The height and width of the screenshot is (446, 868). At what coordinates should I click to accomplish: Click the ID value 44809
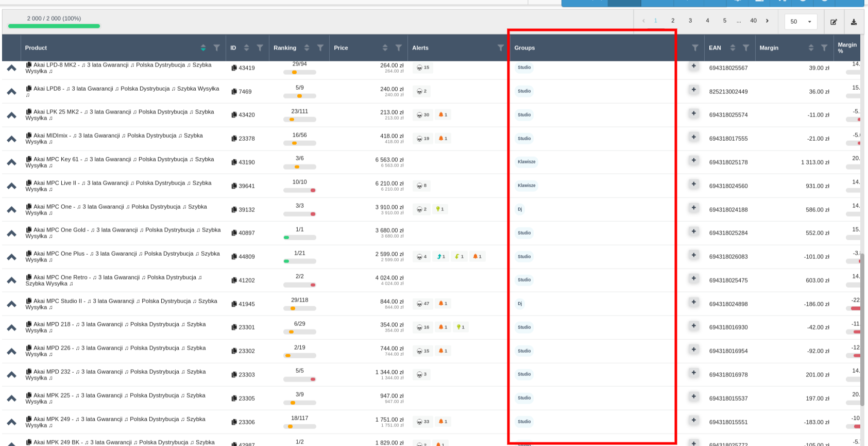pos(247,257)
